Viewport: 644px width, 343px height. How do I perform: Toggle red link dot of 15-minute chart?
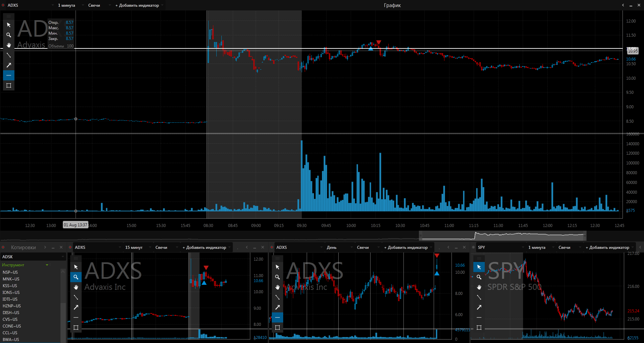click(x=70, y=247)
